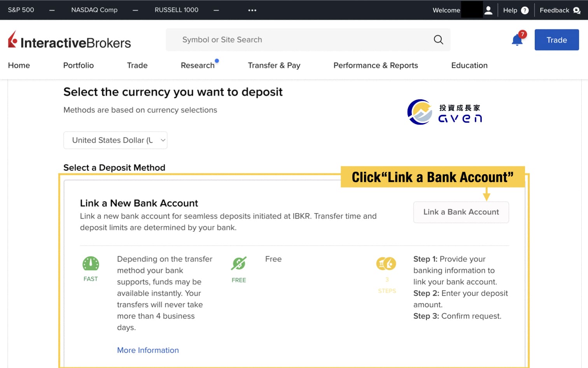Click the RUSSELL 1000 ticker
Viewport: 588px width, 368px height.
pos(177,10)
